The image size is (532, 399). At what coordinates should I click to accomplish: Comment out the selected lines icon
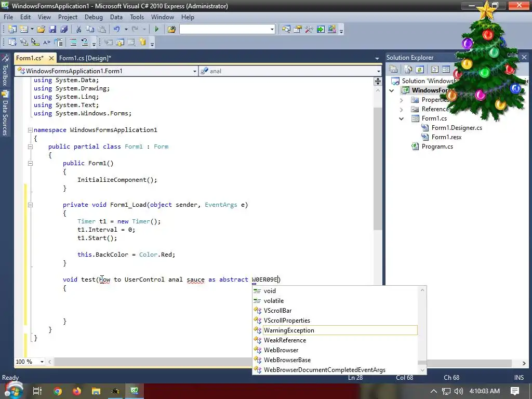tap(73, 43)
